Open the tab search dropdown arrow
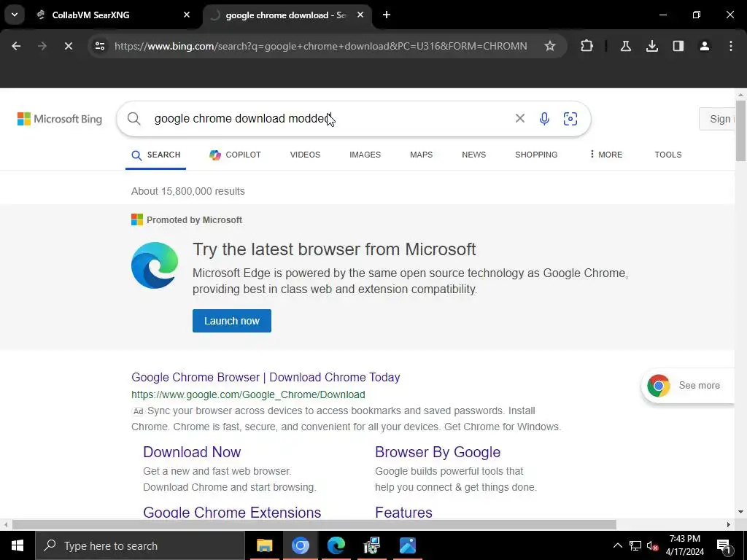The height and width of the screenshot is (560, 747). (15, 15)
